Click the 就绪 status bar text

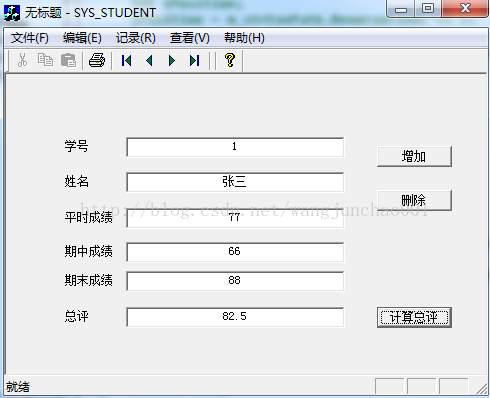coord(18,387)
